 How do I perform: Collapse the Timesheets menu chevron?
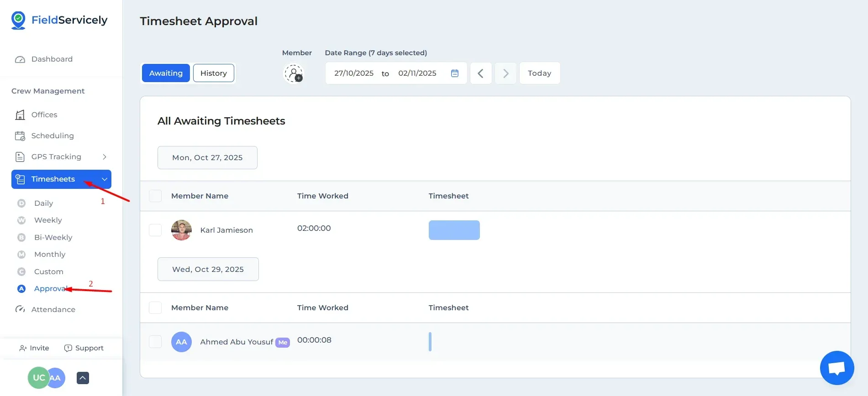(105, 179)
